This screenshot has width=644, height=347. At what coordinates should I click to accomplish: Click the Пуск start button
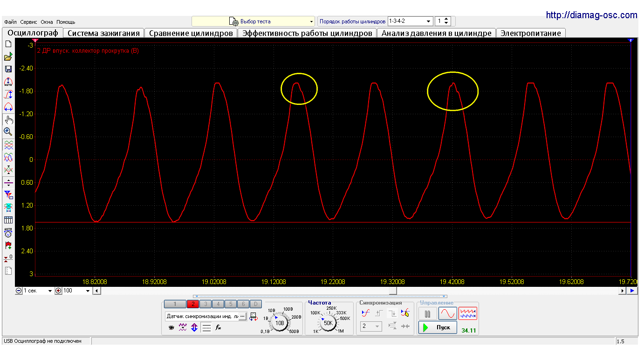point(438,327)
